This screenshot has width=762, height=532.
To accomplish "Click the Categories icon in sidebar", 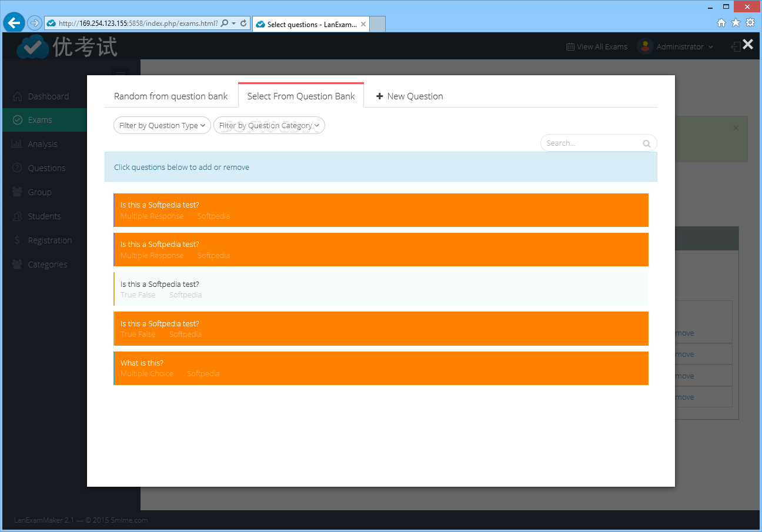I will [17, 265].
